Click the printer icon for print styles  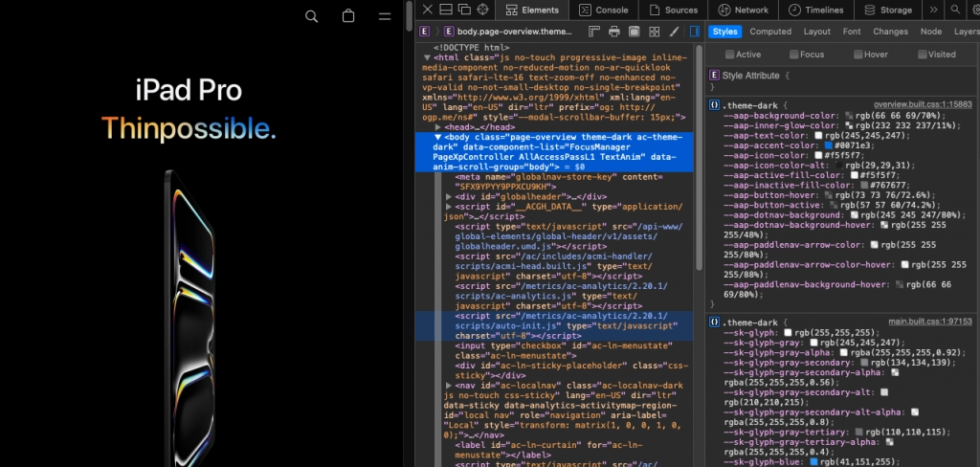click(614, 32)
